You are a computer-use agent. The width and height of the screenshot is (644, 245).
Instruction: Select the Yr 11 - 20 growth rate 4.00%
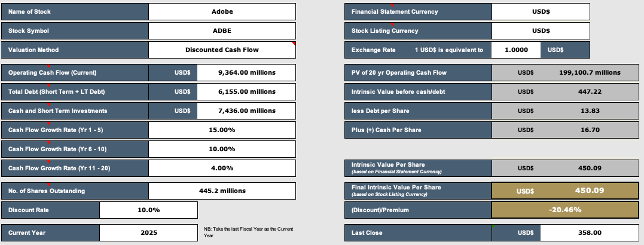[x=222, y=169]
